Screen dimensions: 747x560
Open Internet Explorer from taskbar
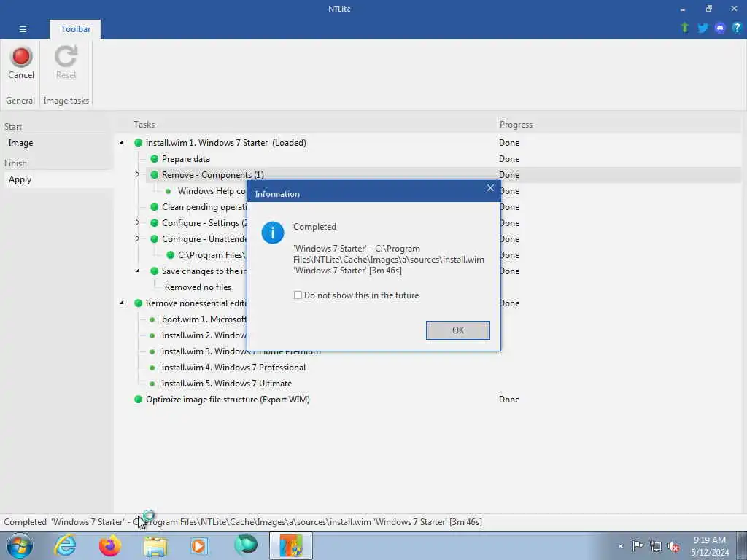(x=65, y=545)
